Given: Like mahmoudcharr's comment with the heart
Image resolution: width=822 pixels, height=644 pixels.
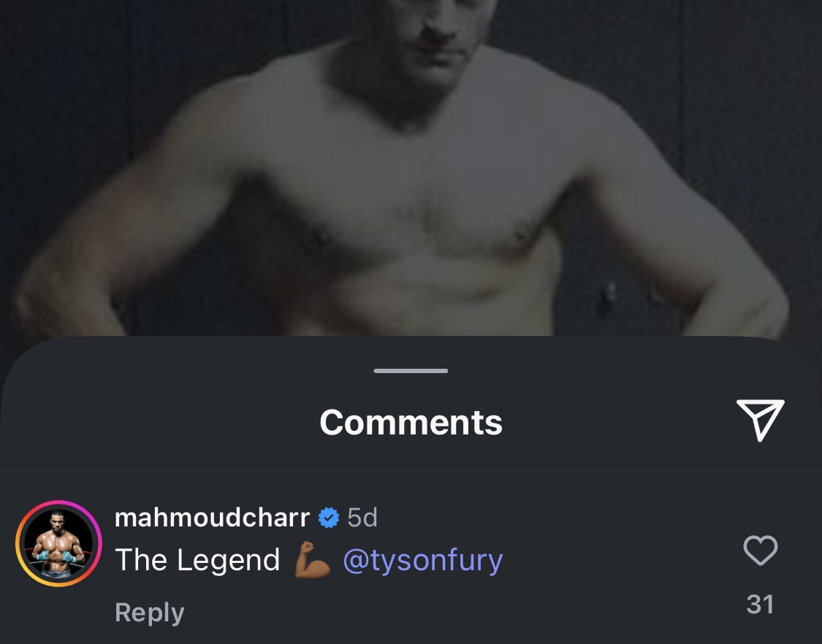Looking at the screenshot, I should (x=760, y=551).
